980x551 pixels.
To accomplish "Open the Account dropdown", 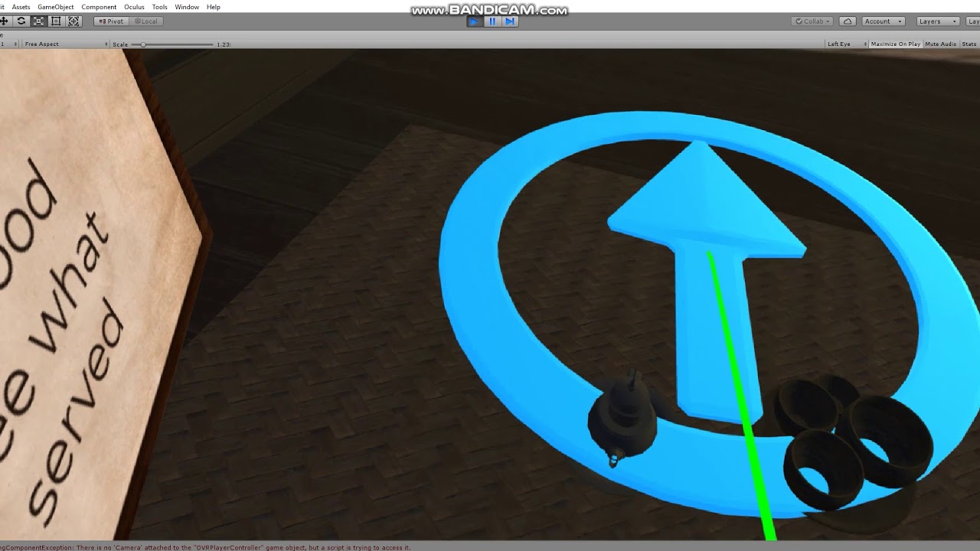I will pyautogui.click(x=884, y=21).
